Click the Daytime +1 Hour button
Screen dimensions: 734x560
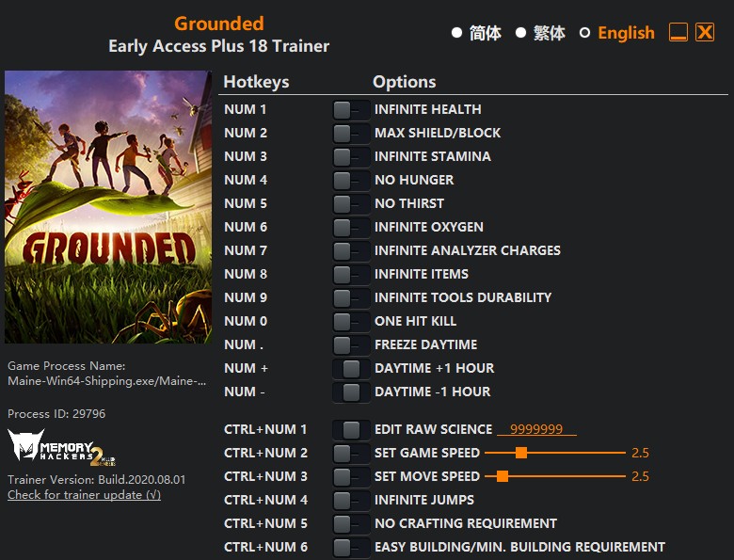pos(351,369)
